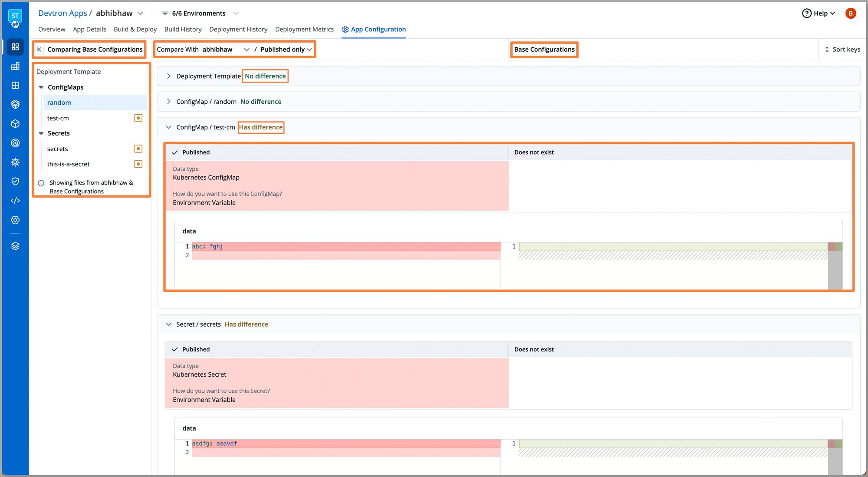This screenshot has width=868, height=477.
Task: Click the Help question mark icon
Action: (x=806, y=13)
